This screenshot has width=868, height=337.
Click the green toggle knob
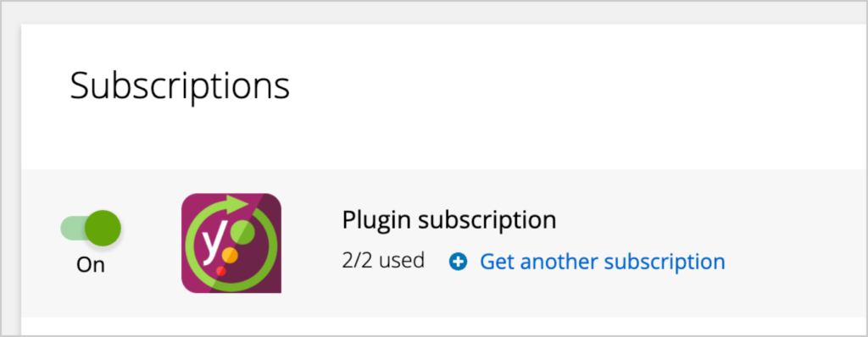point(104,228)
